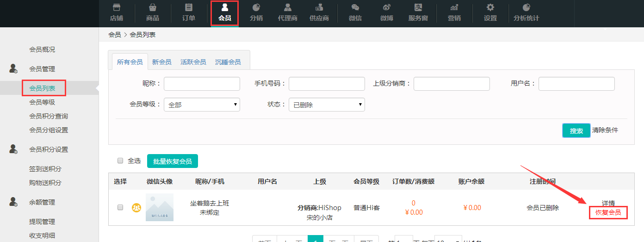Click the red 恢复会员 link

(x=608, y=213)
